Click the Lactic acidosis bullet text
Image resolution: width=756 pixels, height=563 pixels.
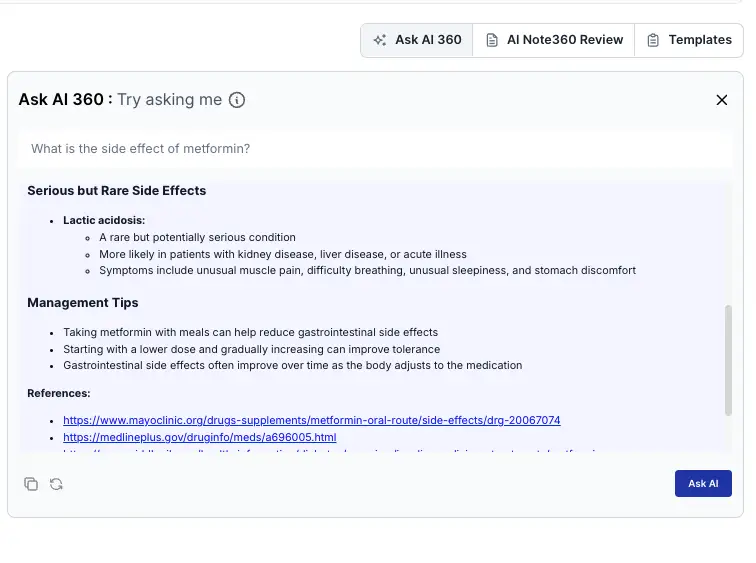[x=104, y=220]
